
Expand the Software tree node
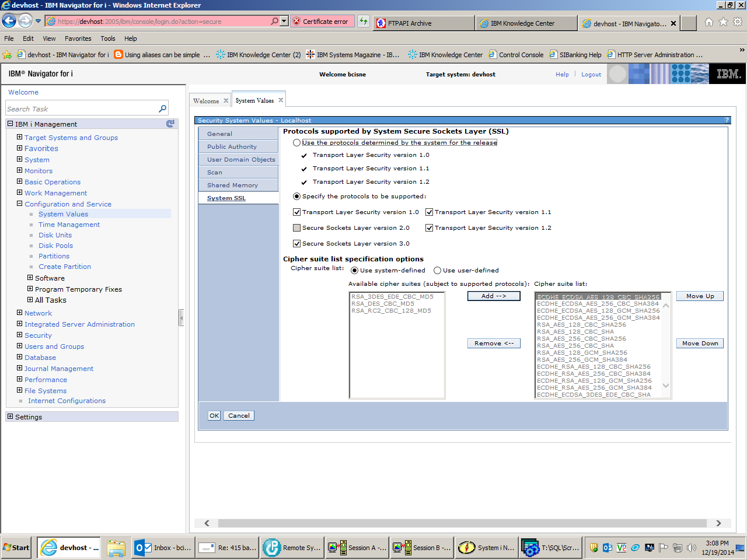click(30, 278)
